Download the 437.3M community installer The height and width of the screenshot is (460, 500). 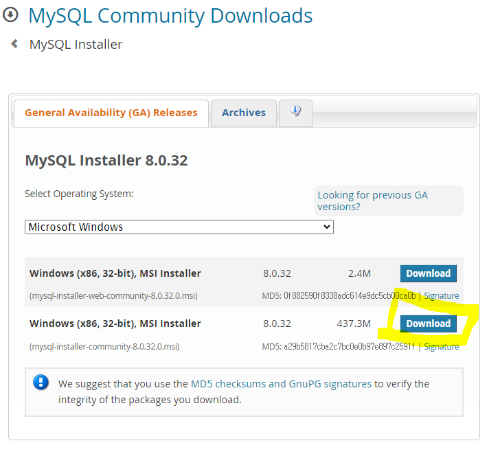click(x=428, y=323)
